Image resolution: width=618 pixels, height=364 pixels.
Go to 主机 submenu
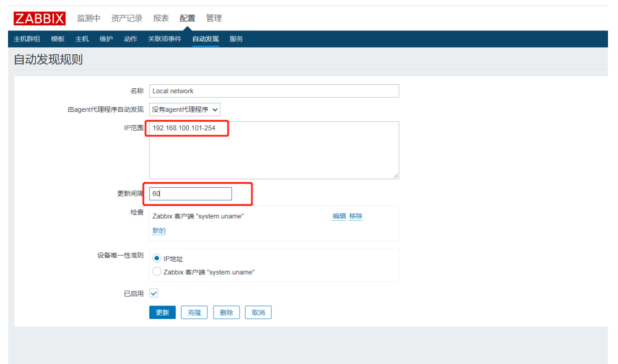(82, 39)
